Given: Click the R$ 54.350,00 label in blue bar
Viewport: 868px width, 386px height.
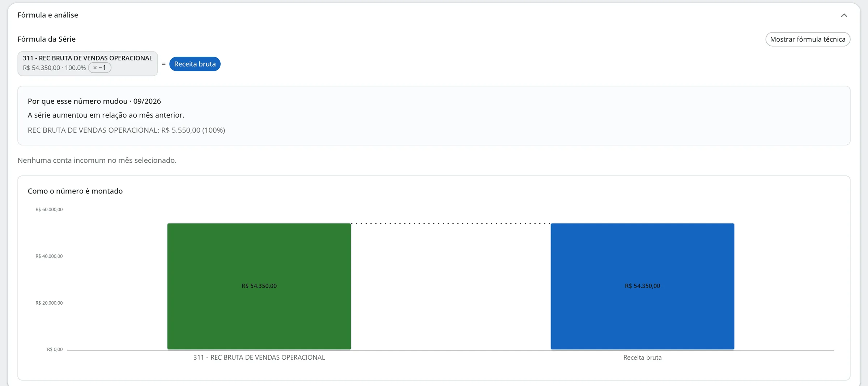Looking at the screenshot, I should 642,286.
